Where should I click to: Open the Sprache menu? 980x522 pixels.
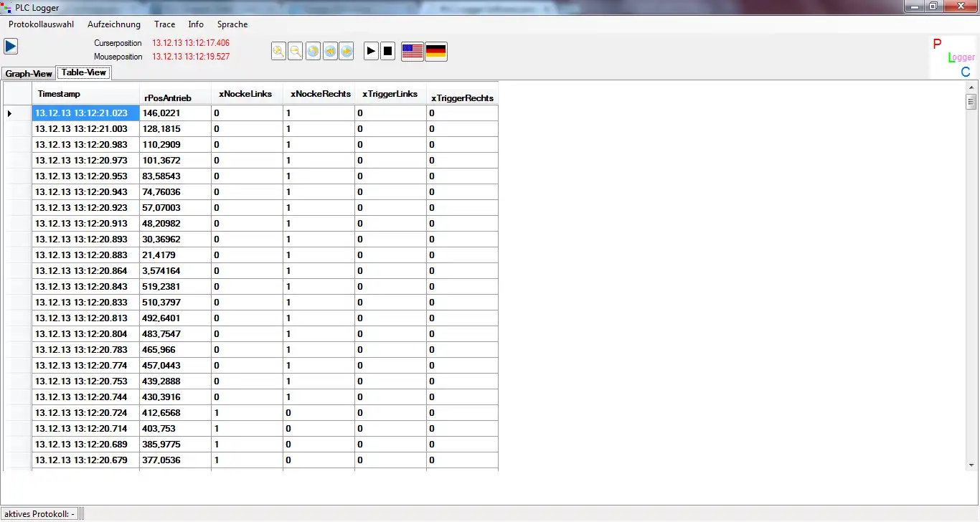pos(232,24)
